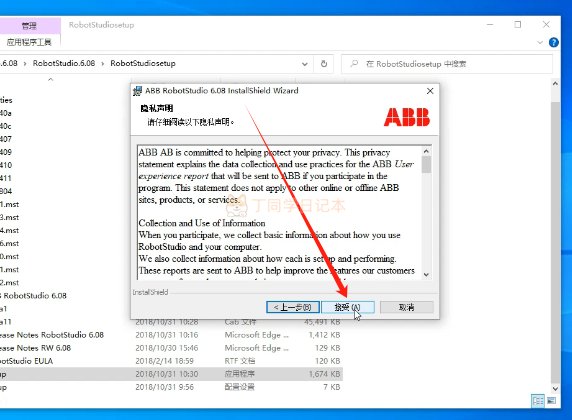Screen dimensions: 572x420
Task: Click the refresh icon in Explorer address bar
Action: (324, 64)
